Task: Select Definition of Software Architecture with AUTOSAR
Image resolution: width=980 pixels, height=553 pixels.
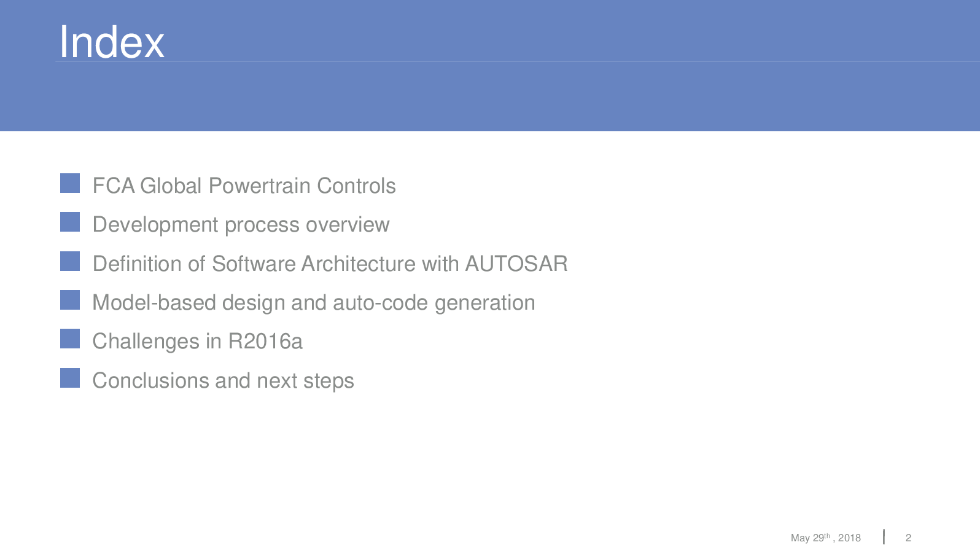Action: [x=330, y=264]
